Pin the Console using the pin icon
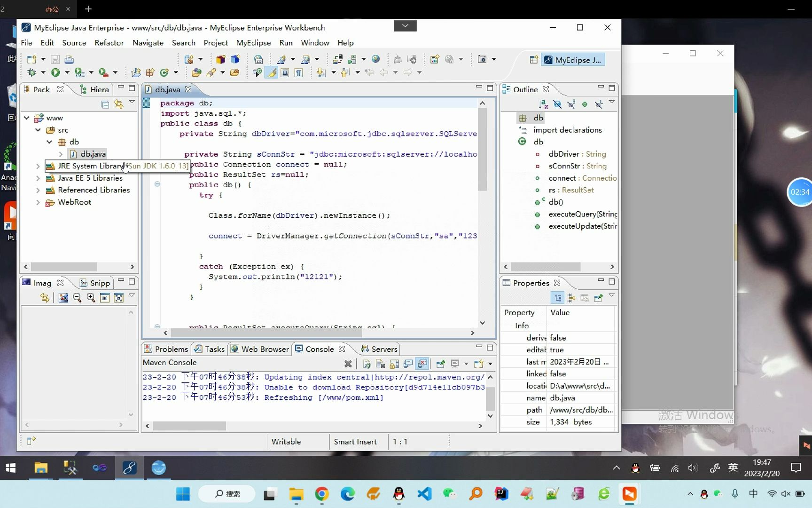This screenshot has width=812, height=508. click(440, 364)
